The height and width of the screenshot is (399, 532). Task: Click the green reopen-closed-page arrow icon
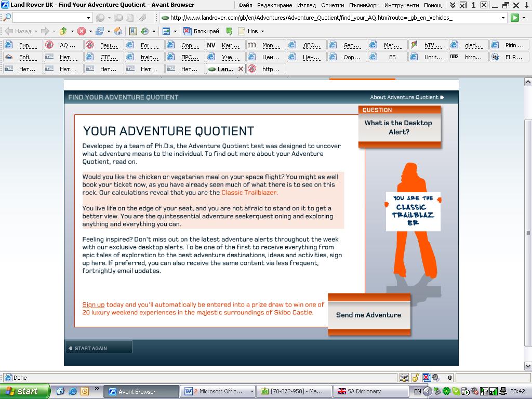pyautogui.click(x=229, y=31)
